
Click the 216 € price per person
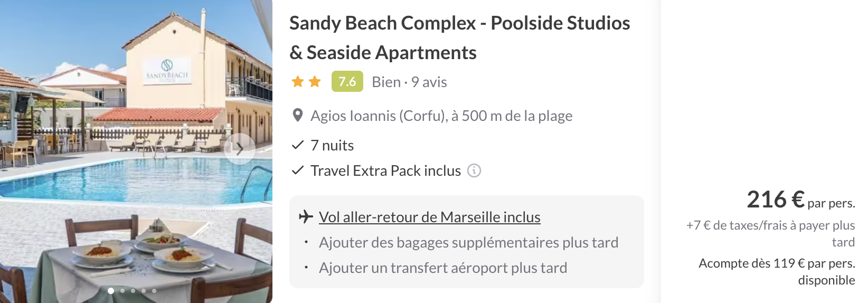point(775,200)
